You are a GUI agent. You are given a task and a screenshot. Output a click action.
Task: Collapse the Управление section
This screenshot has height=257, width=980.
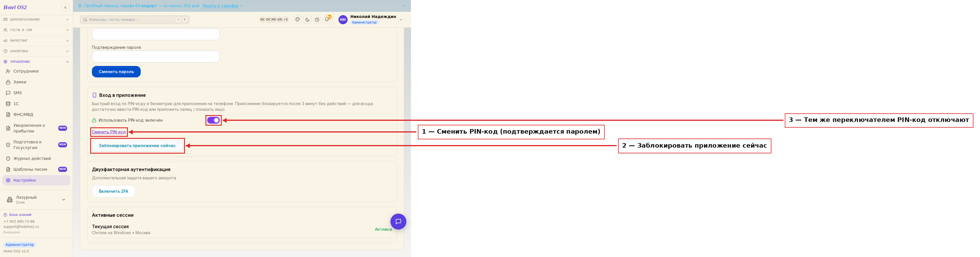pyautogui.click(x=36, y=62)
